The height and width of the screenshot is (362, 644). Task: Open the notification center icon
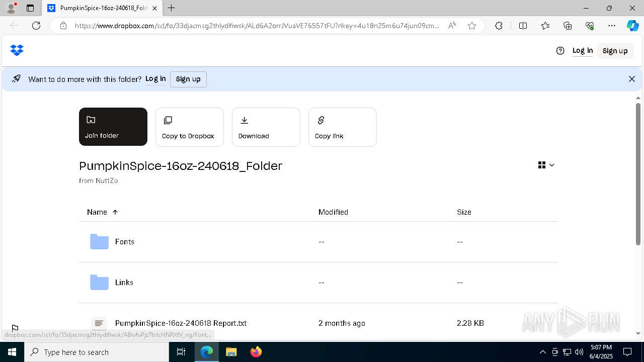click(x=627, y=352)
